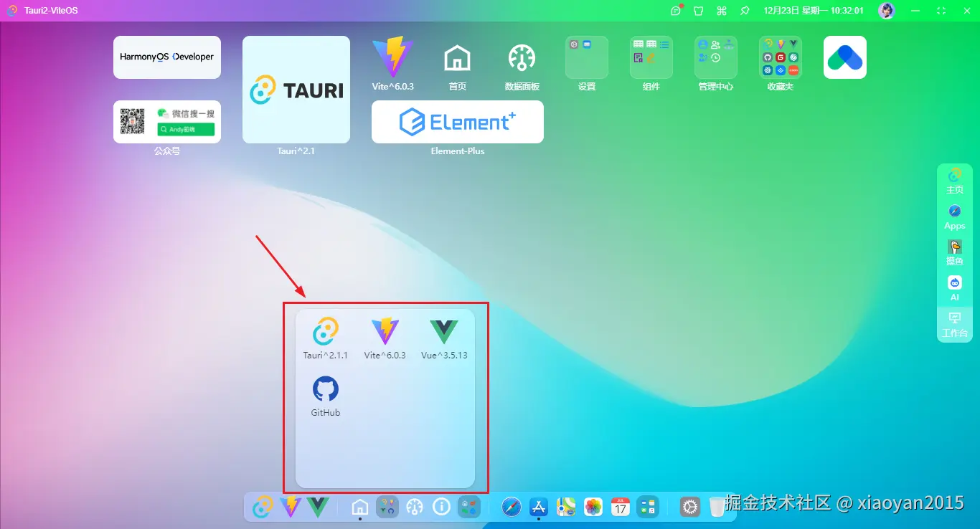Open the settings gear in the dock
The width and height of the screenshot is (980, 529).
pos(690,507)
